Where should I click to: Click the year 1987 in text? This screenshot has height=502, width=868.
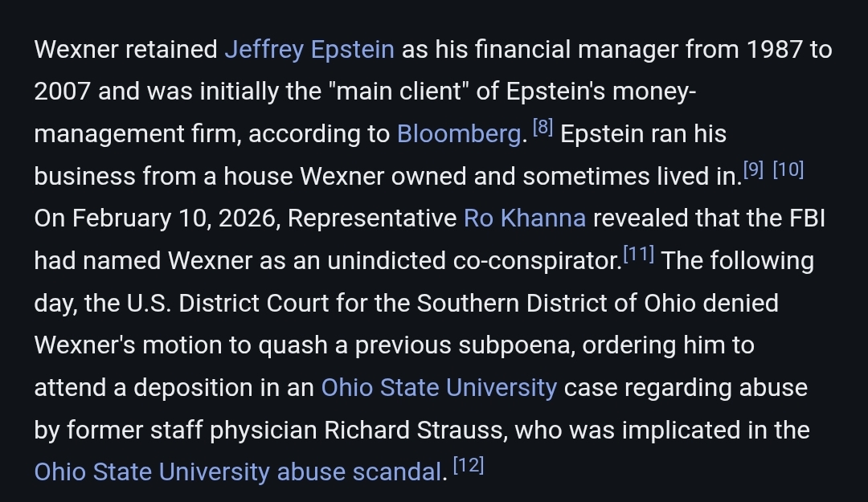pos(774,50)
